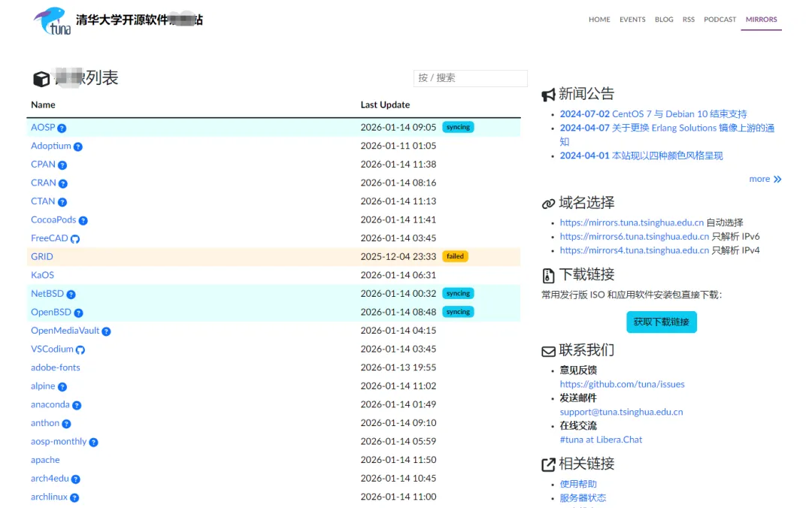Open the PODCAST nav item

coord(720,20)
